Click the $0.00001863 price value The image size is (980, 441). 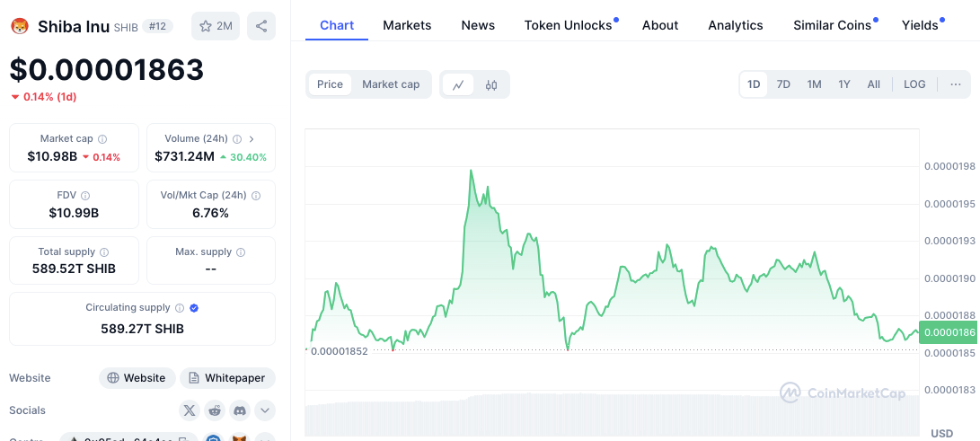pyautogui.click(x=106, y=69)
